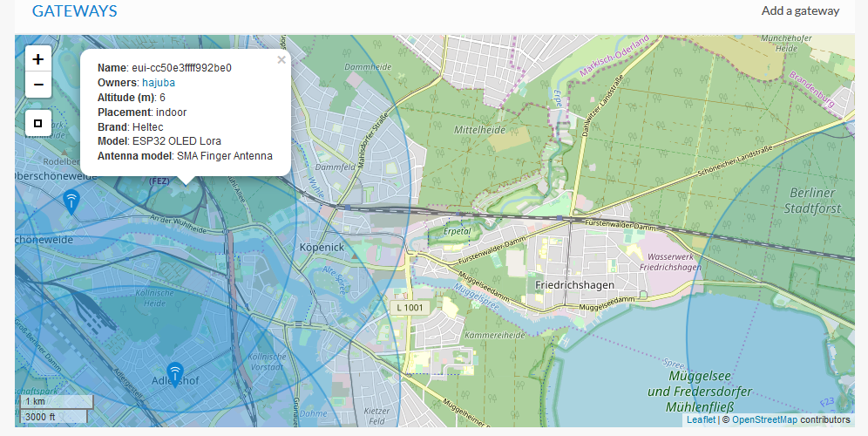Open OpenStreetMap attribution link
The image size is (868, 436).
click(765, 420)
